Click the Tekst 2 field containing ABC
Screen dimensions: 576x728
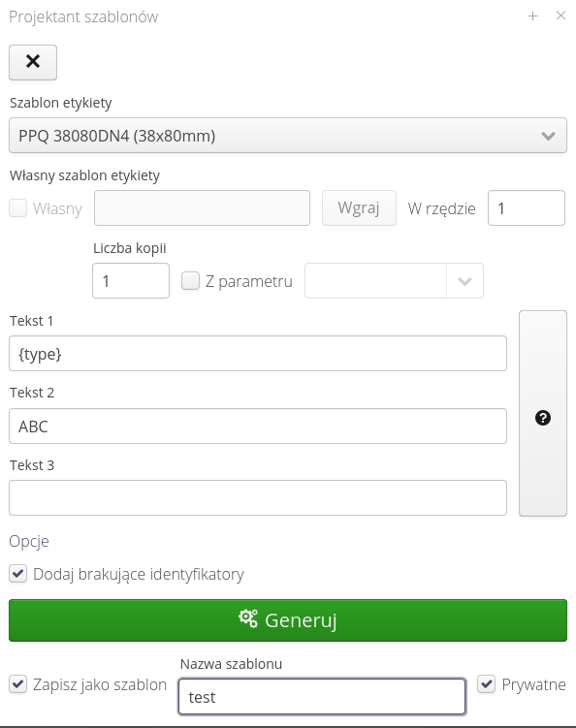(x=258, y=427)
